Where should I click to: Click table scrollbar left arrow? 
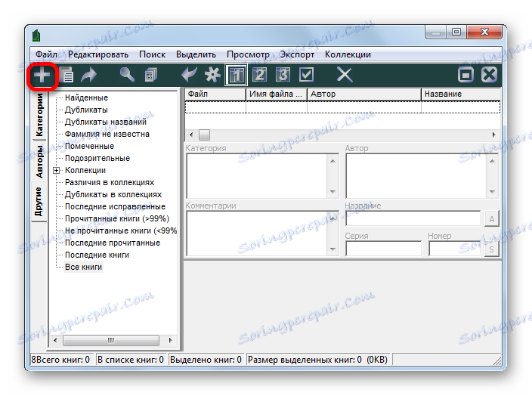pos(191,135)
